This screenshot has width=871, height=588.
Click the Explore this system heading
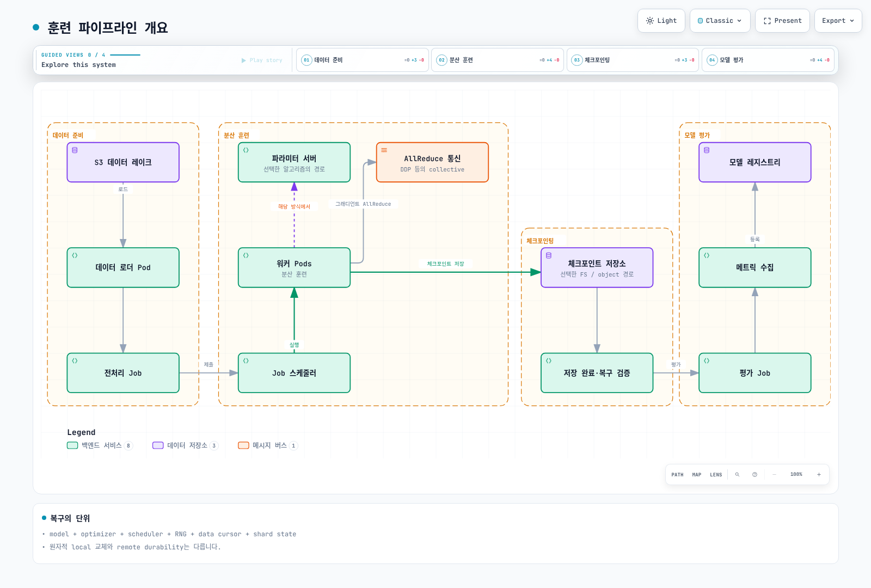click(78, 65)
